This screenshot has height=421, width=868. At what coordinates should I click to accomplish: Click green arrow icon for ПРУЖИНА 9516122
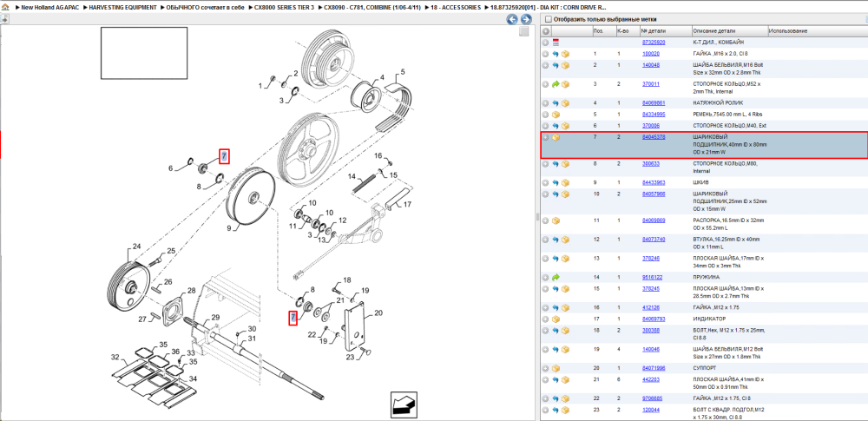(x=556, y=277)
